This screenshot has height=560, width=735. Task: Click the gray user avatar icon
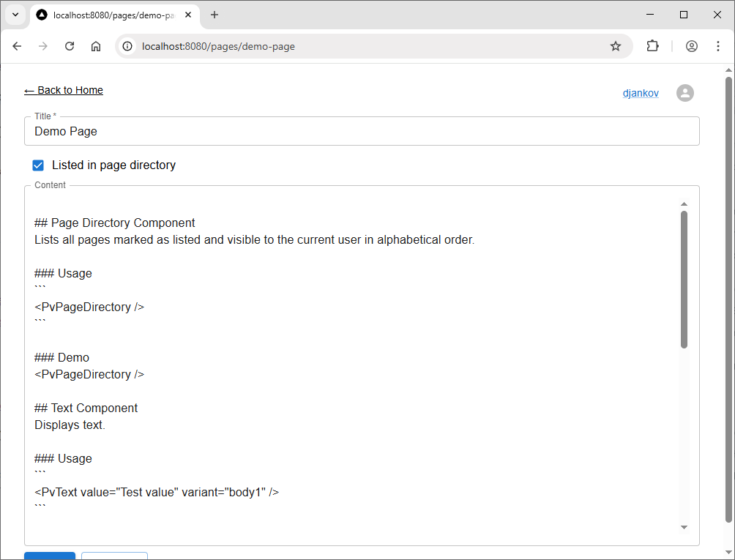click(x=684, y=93)
